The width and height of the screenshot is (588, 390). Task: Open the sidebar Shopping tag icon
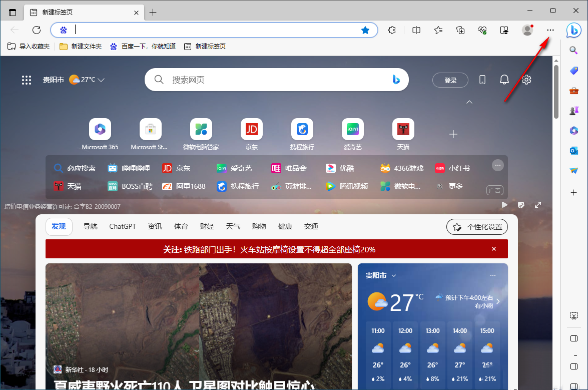[x=574, y=71]
